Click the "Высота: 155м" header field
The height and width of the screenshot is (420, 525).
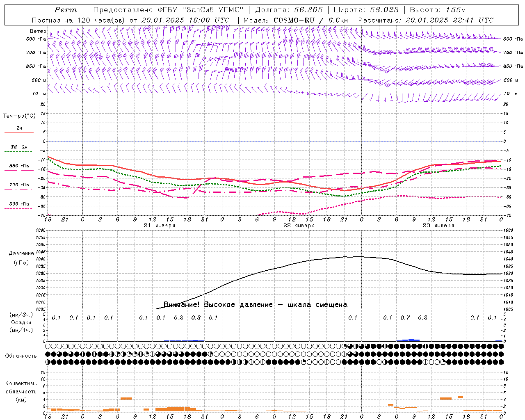coord(438,10)
